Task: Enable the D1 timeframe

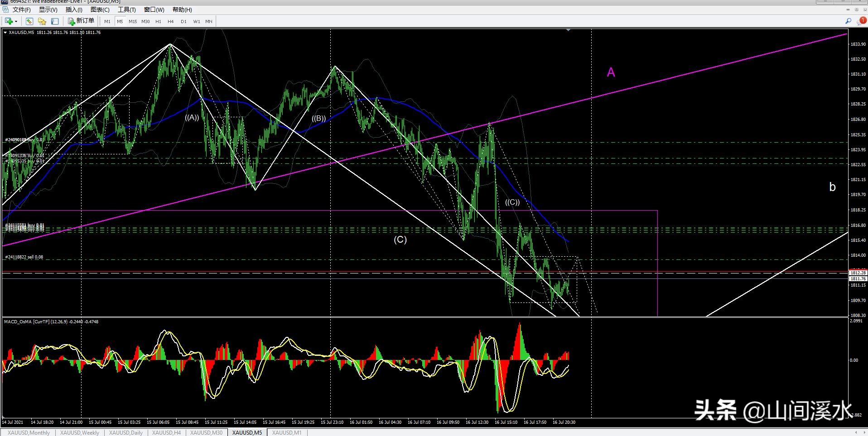Action: [183, 21]
